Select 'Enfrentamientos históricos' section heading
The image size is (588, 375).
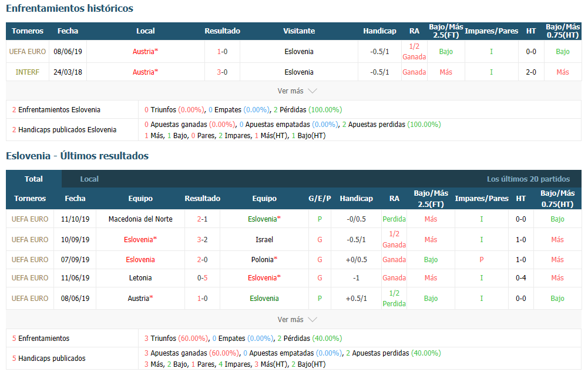69,8
